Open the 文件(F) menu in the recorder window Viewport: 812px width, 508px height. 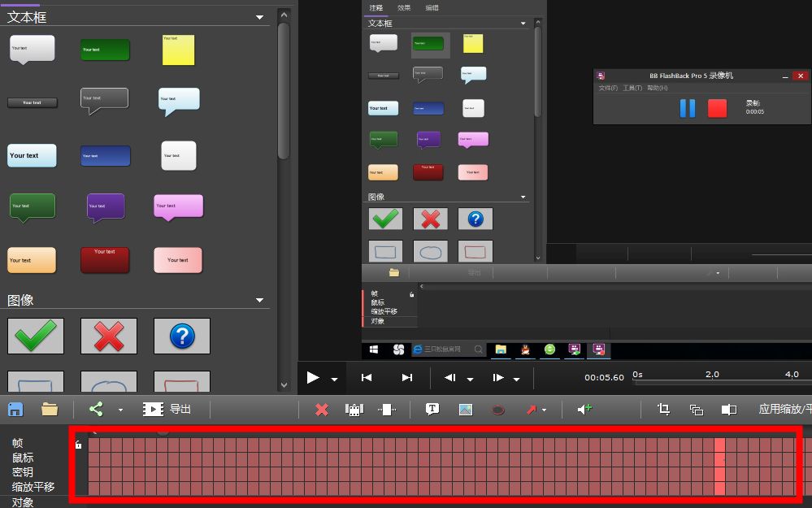(x=608, y=88)
